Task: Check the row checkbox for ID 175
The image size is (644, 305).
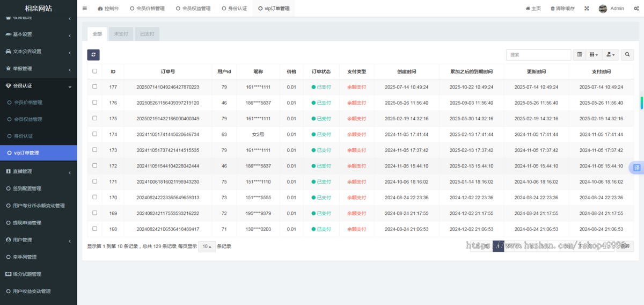Action: pos(95,118)
